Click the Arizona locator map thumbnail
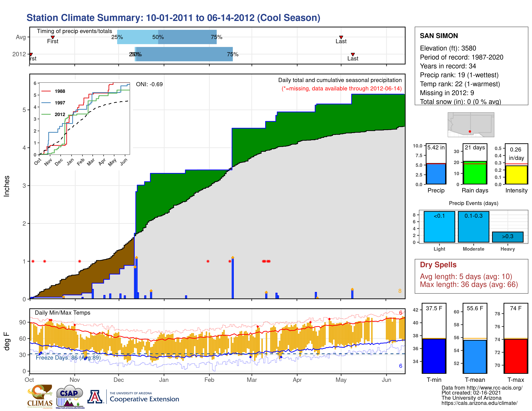 pyautogui.click(x=471, y=125)
